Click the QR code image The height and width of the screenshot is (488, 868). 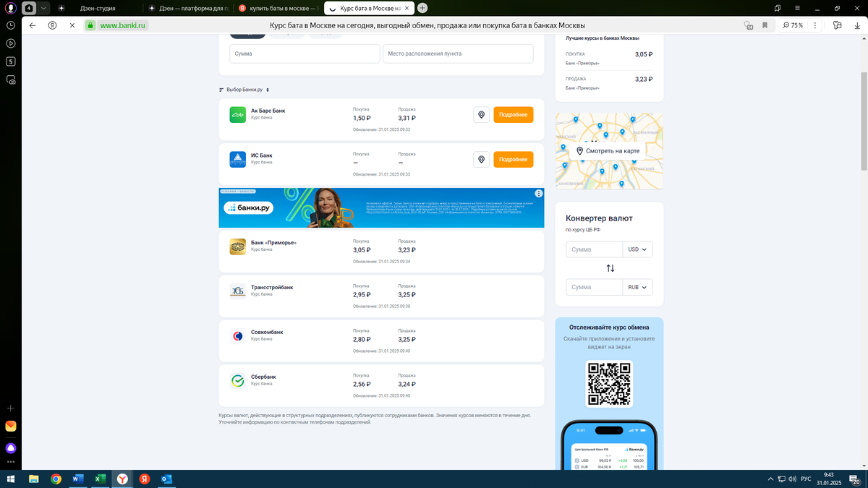(x=609, y=384)
